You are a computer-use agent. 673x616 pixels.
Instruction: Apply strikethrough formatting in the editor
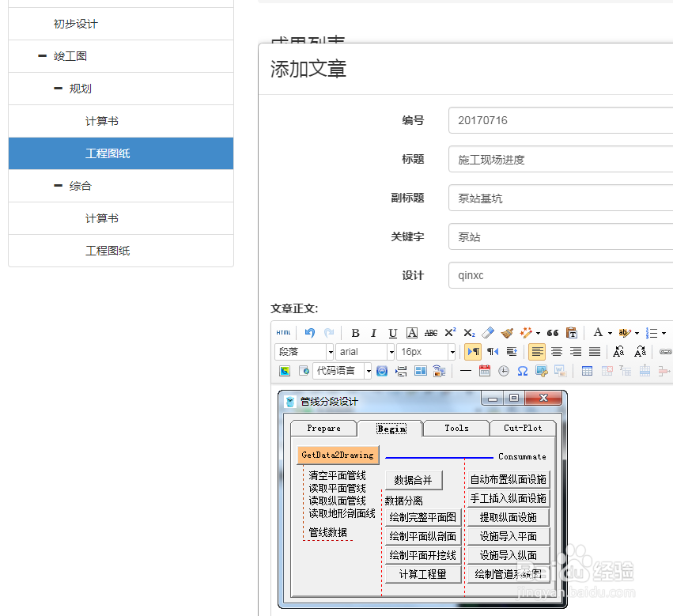click(429, 332)
